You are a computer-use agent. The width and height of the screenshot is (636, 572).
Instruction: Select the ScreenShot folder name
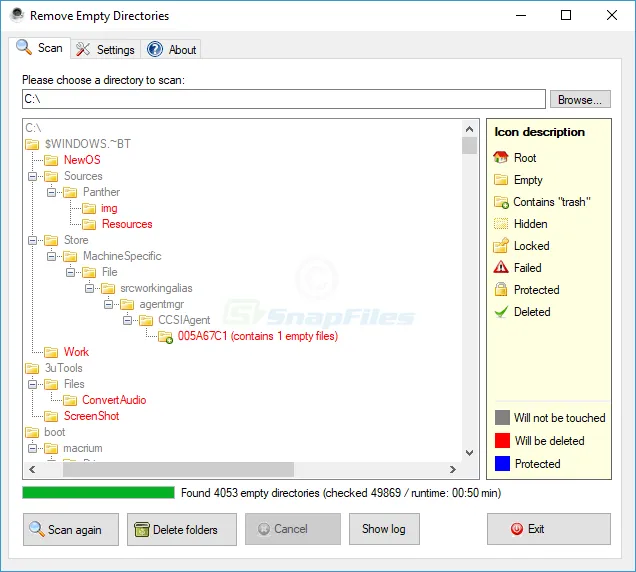tap(91, 416)
